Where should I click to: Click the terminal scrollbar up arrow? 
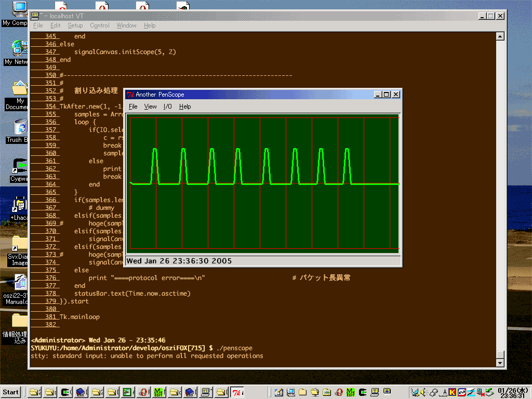tap(500, 36)
